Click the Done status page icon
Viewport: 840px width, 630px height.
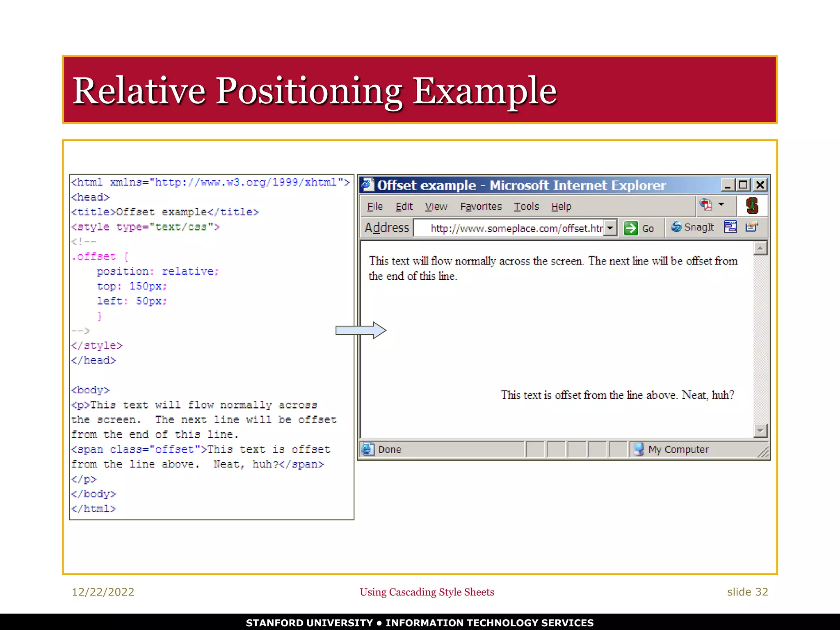coord(367,449)
